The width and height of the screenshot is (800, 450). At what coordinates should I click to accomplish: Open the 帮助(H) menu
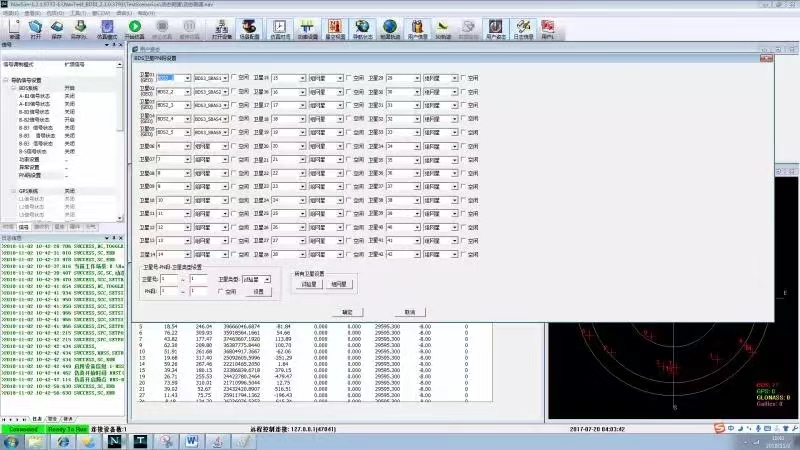(x=146, y=13)
